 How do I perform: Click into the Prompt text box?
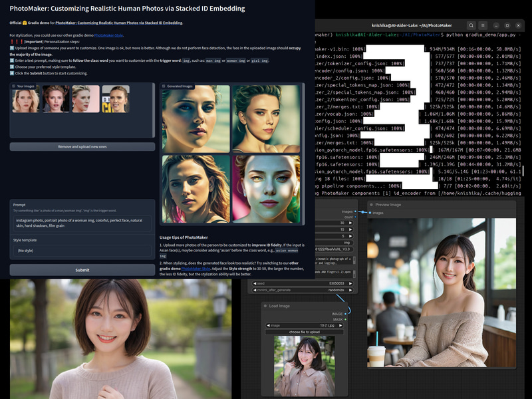pos(82,223)
